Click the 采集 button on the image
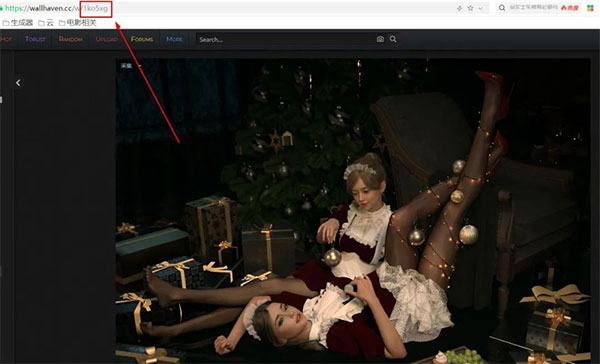 [126, 66]
